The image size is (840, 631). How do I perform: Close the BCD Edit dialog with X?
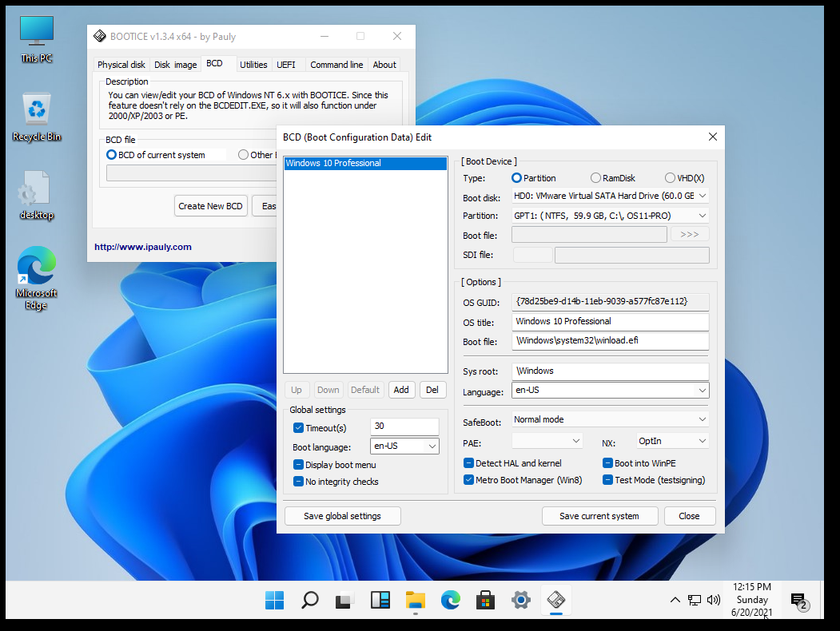[x=712, y=137]
